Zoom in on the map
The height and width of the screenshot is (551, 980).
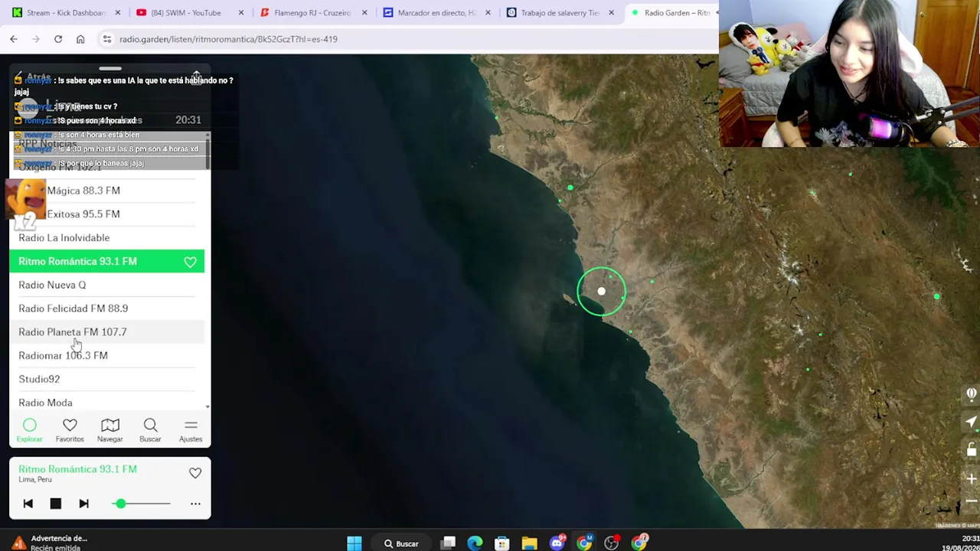pos(972,479)
